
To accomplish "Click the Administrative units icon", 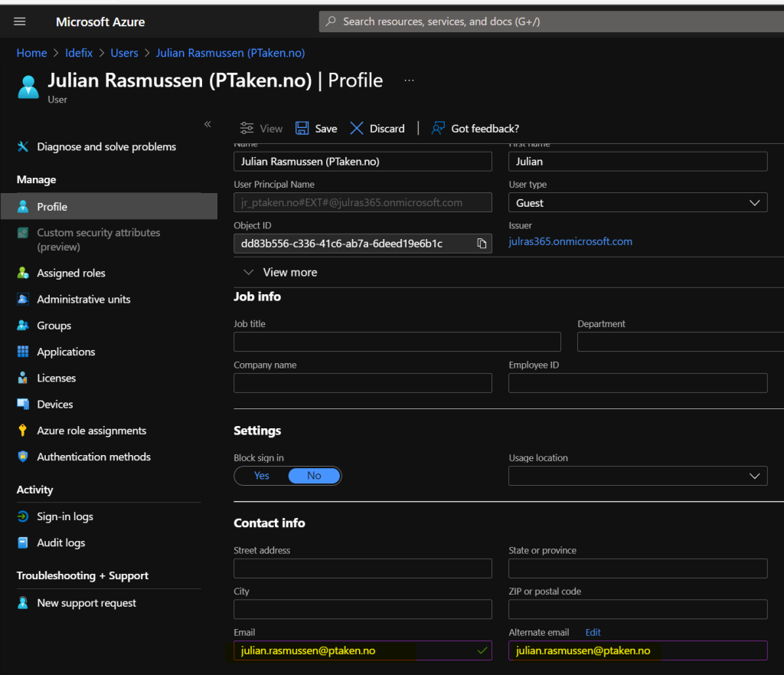I will 22,300.
